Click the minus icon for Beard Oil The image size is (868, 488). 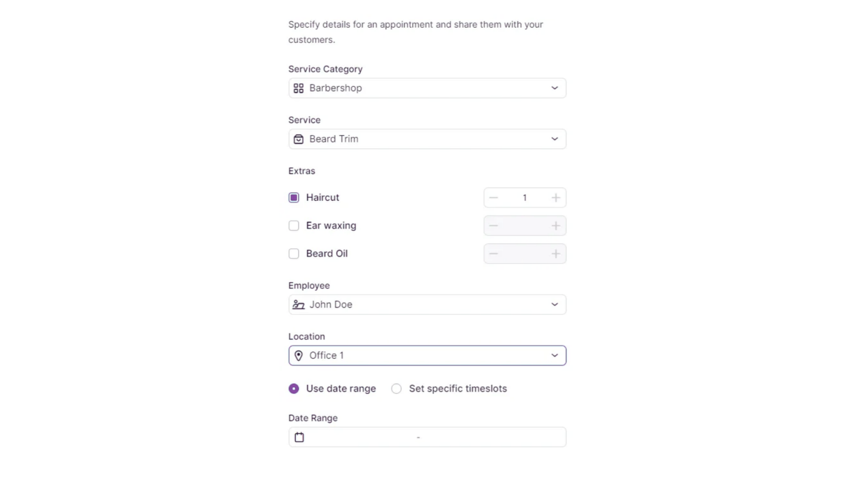coord(494,254)
